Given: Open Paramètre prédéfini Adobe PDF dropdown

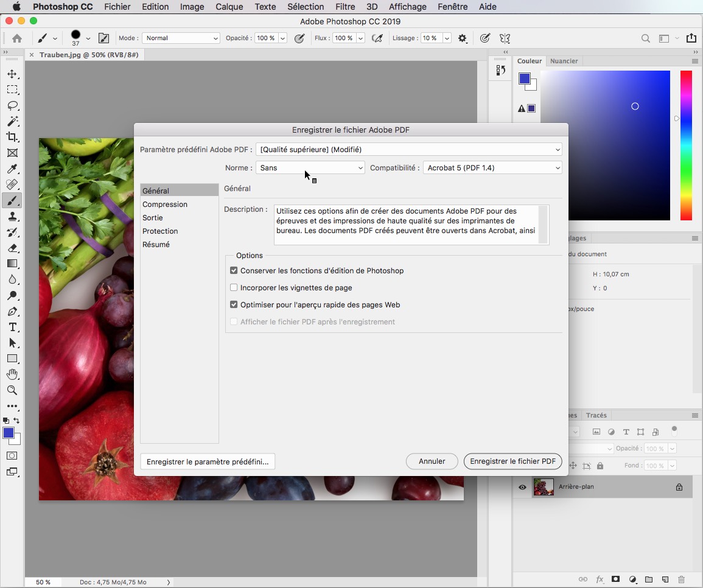Looking at the screenshot, I should [409, 149].
